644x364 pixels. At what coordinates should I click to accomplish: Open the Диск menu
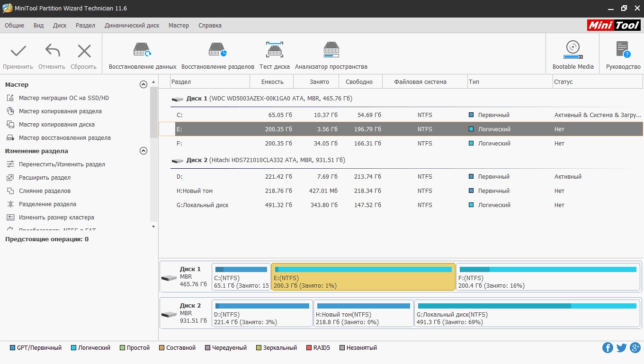[x=60, y=26]
